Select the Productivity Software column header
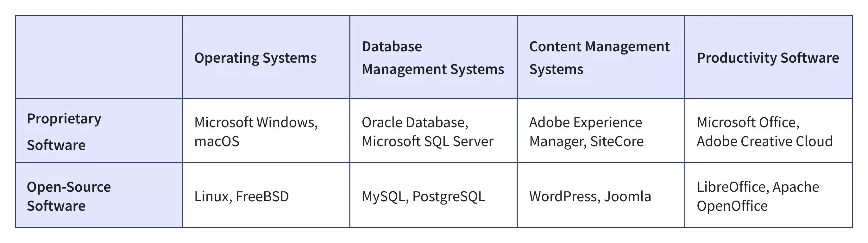Screen dimensions: 868x243 pos(768,58)
